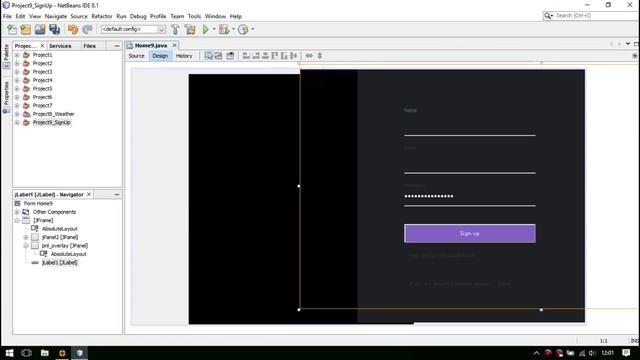Minimize the Projects panel group
The width and height of the screenshot is (640, 360).
[x=117, y=46]
